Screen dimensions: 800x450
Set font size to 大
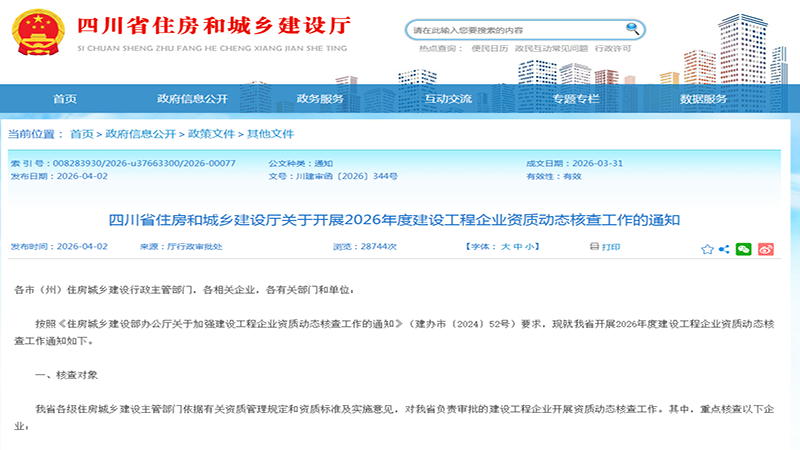point(506,246)
